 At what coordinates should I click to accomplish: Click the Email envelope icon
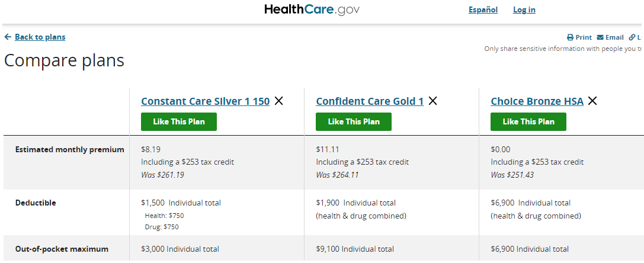(x=600, y=37)
